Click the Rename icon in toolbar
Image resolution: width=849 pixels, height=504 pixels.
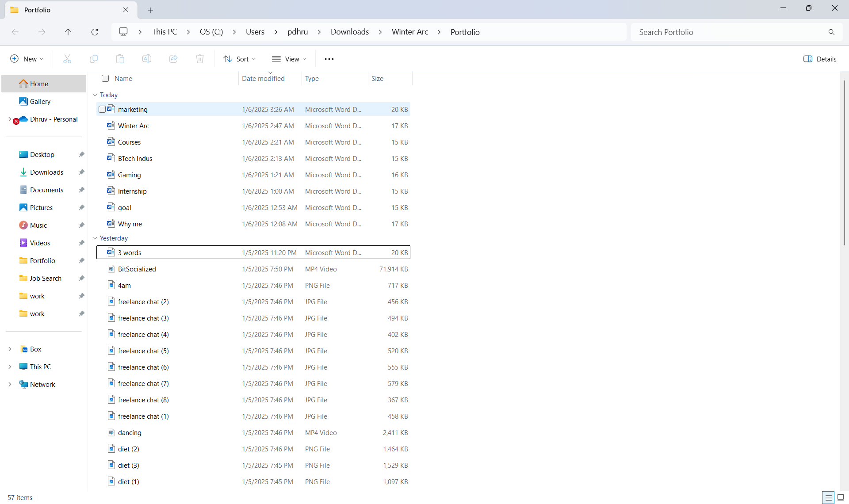point(147,59)
